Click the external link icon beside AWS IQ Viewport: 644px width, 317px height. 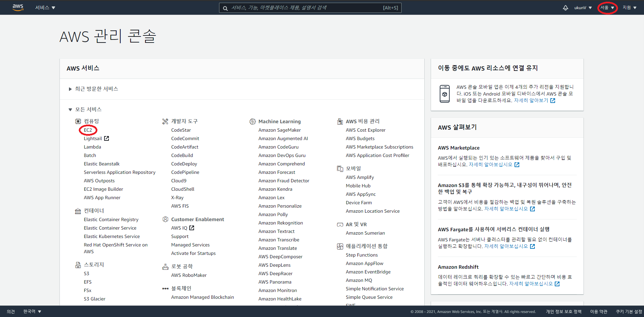[192, 228]
